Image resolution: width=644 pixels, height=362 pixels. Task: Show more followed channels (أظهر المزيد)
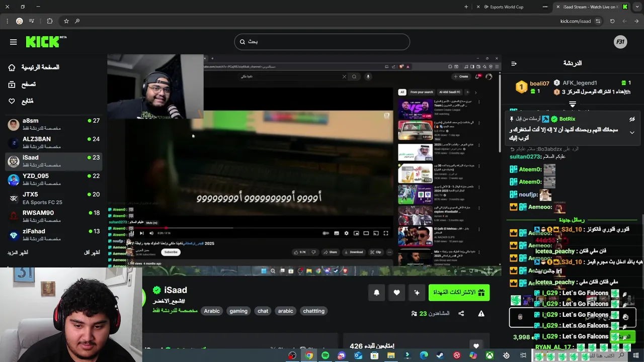tap(18, 252)
